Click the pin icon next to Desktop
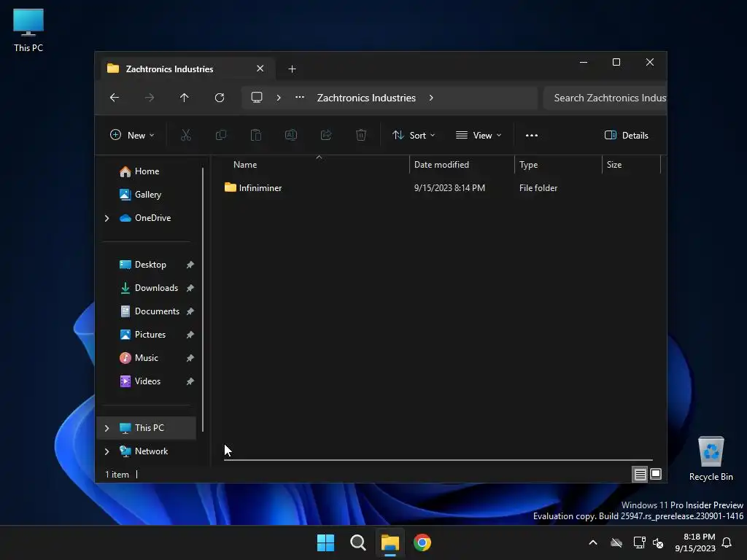Viewport: 747px width, 560px height. point(190,265)
